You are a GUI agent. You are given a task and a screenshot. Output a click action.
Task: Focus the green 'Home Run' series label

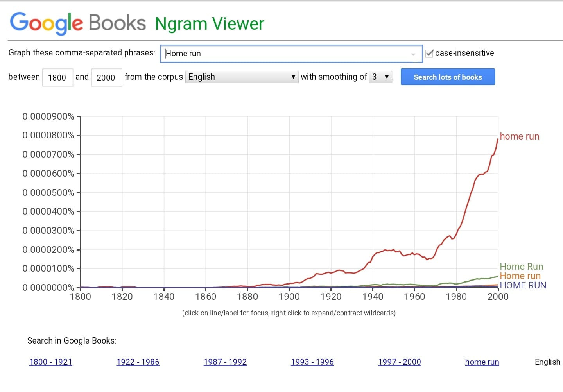(521, 267)
